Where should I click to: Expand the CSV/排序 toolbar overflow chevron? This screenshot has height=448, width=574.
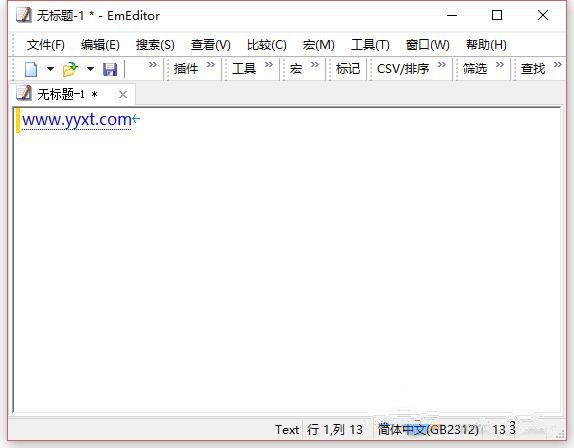tap(442, 65)
